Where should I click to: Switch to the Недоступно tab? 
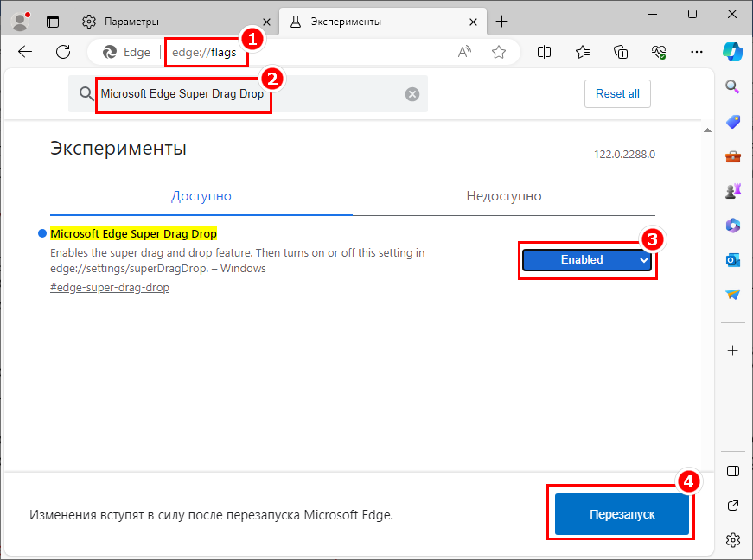point(504,196)
